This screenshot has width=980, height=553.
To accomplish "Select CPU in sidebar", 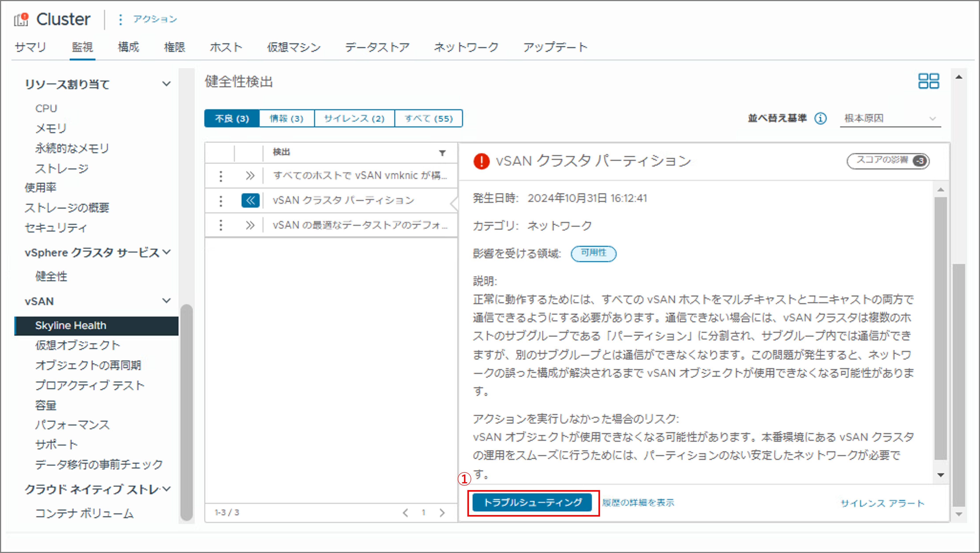I will tap(46, 108).
